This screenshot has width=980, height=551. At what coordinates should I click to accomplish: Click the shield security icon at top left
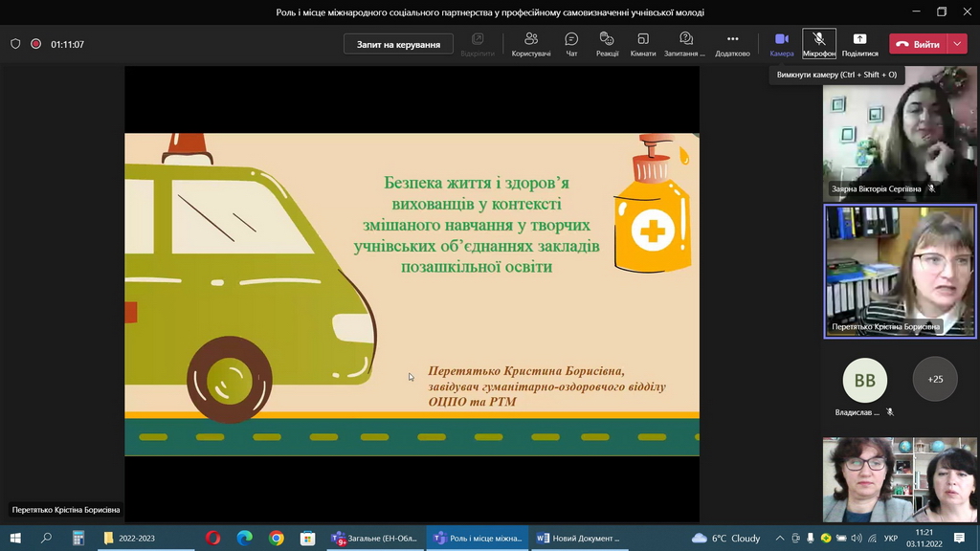pyautogui.click(x=15, y=44)
